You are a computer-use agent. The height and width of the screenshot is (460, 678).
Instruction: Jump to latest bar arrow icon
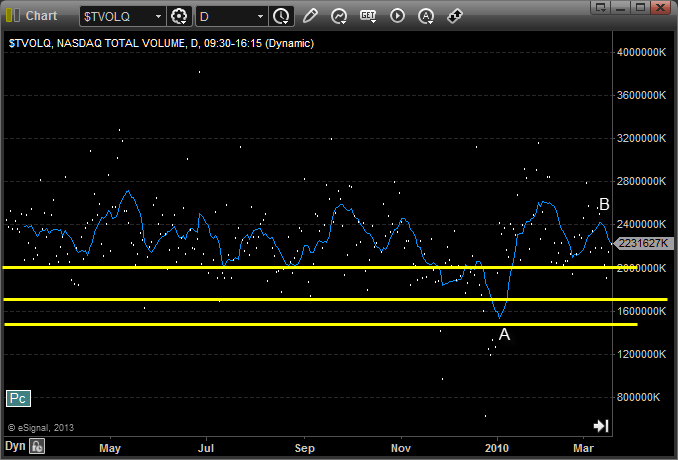click(x=600, y=425)
